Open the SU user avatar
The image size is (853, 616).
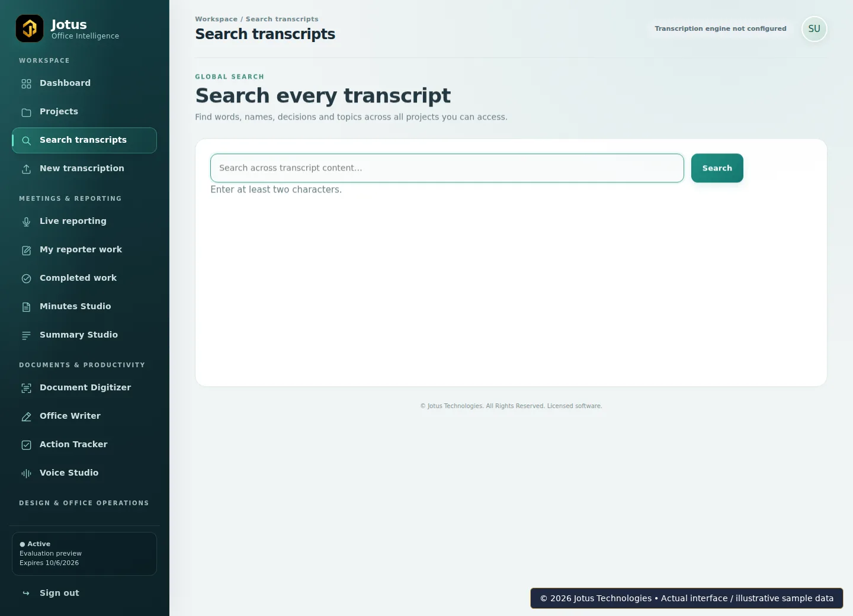tap(814, 29)
